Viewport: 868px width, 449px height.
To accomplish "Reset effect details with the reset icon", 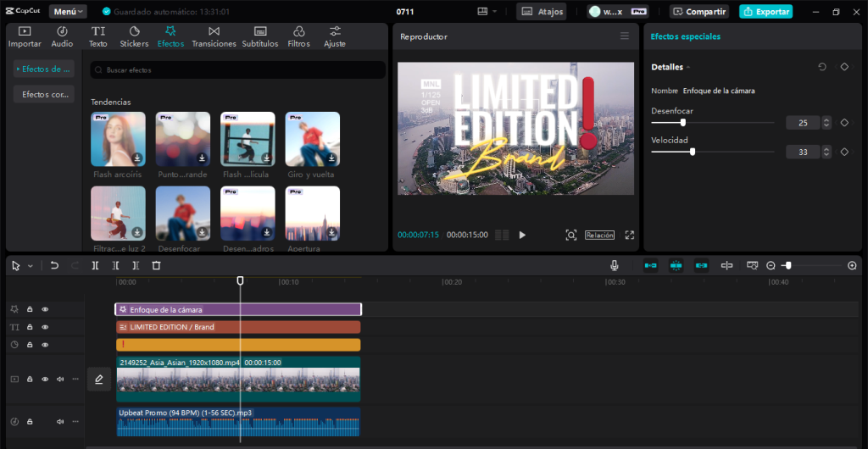I will [822, 67].
